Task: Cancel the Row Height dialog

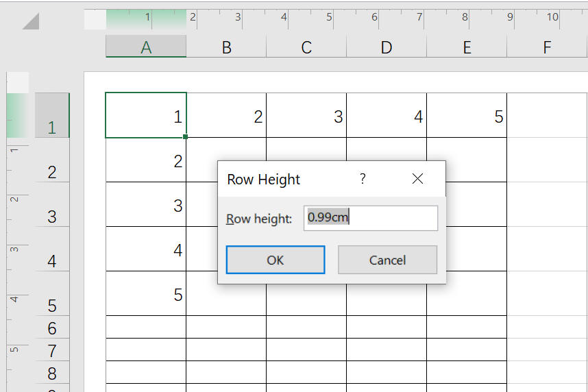Action: coord(387,260)
